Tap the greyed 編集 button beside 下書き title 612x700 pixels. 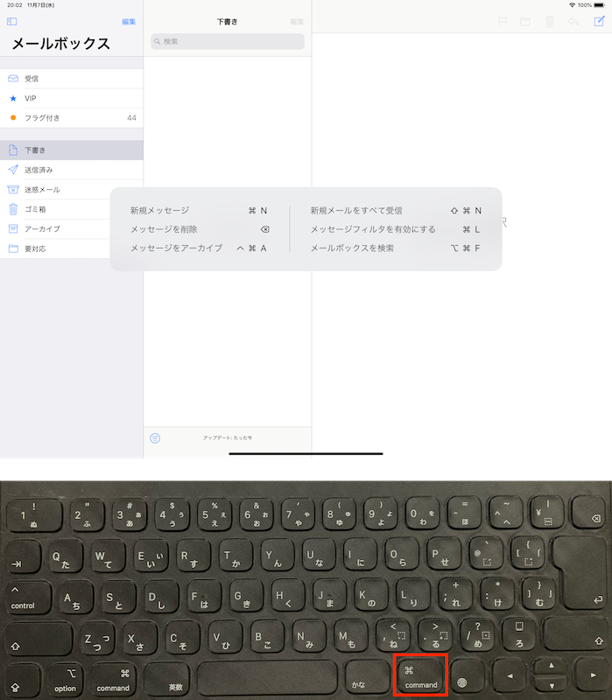[x=297, y=21]
